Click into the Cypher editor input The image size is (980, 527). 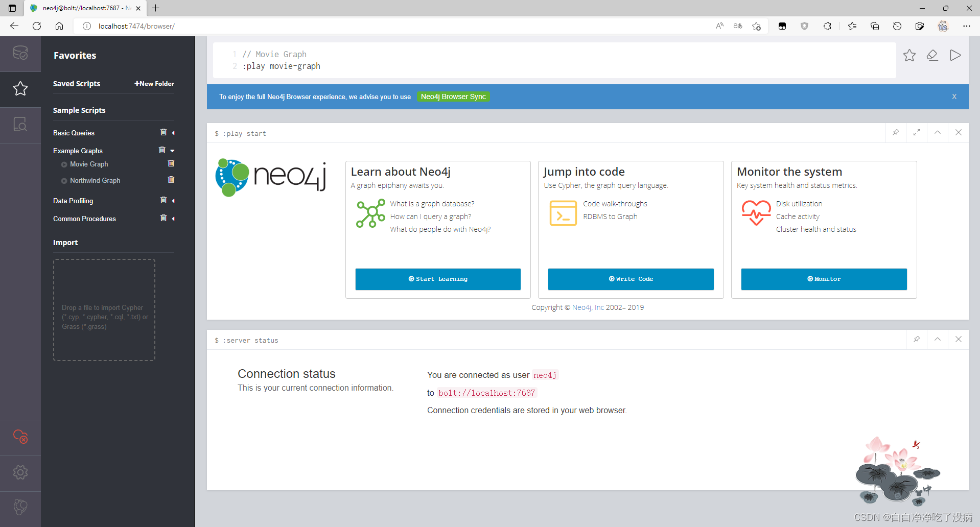[554, 60]
